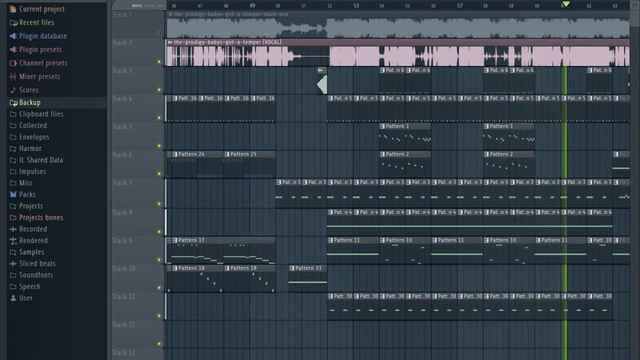640x360 pixels.
Task: Toggle mute on Track 12
Action: pyautogui.click(x=159, y=344)
